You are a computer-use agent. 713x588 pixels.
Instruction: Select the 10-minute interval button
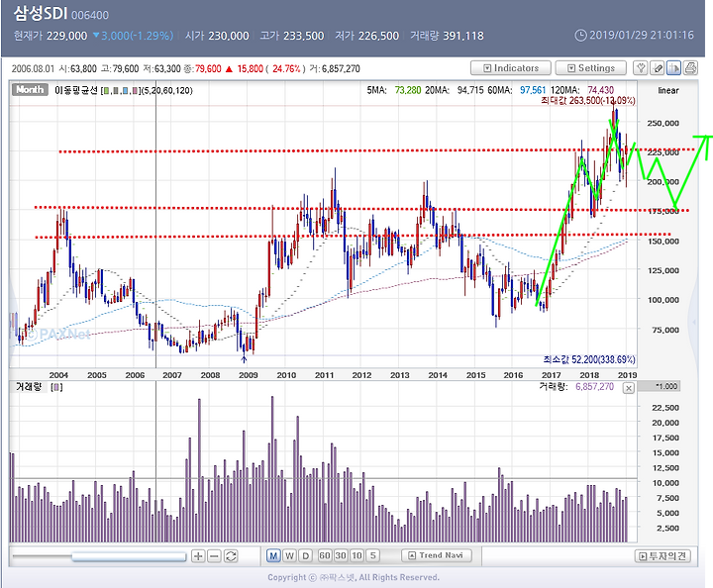tap(356, 555)
